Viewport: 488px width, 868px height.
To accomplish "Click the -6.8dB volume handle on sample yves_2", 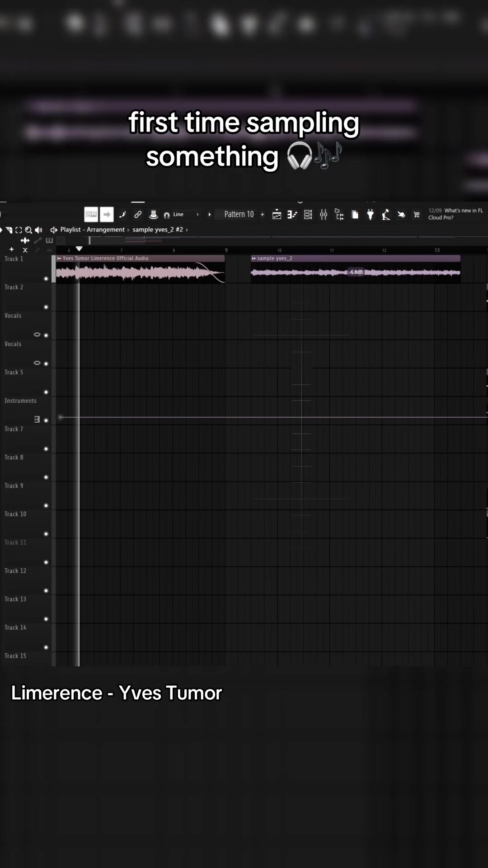I will (356, 272).
